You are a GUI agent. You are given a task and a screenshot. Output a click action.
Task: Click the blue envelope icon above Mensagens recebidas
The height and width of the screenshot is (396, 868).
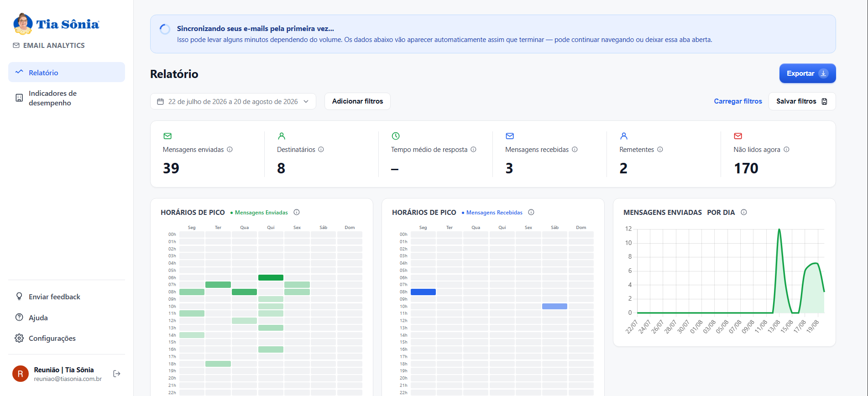point(510,136)
